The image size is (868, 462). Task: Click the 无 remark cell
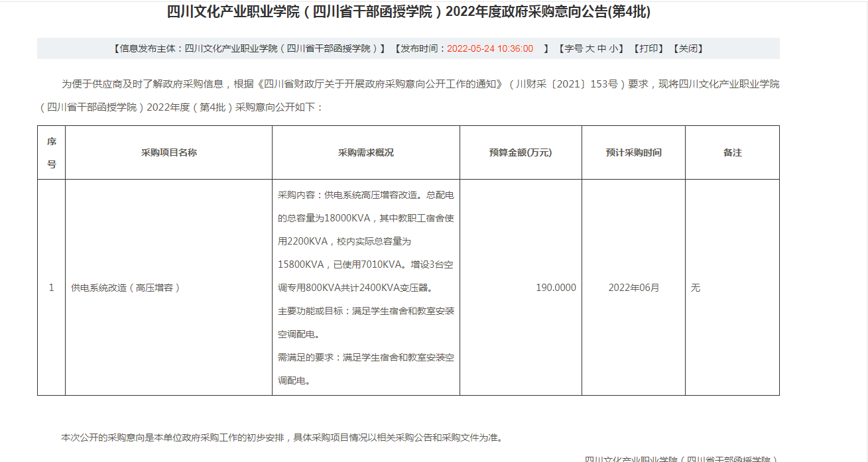pos(696,288)
